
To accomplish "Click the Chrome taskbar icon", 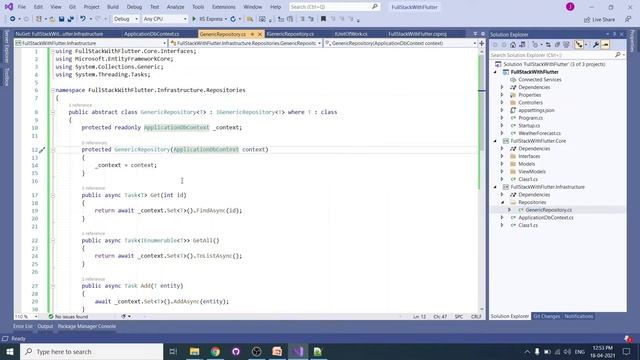I will (215, 351).
